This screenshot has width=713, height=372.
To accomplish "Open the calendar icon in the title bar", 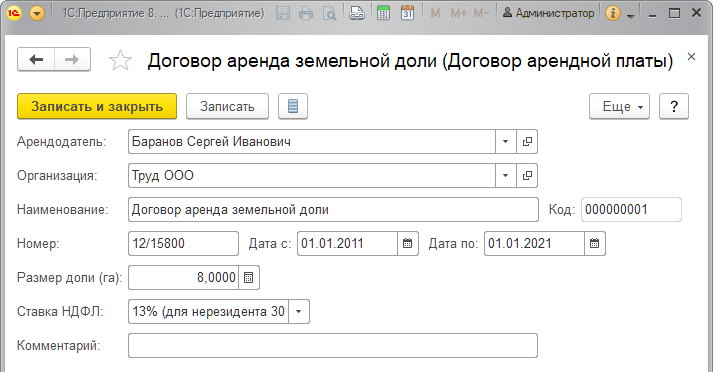I will pos(407,13).
